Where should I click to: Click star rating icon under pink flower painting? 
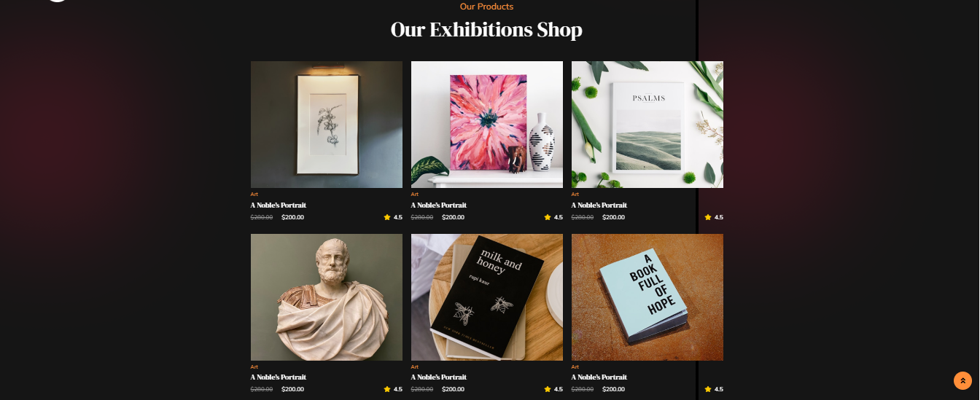point(548,217)
